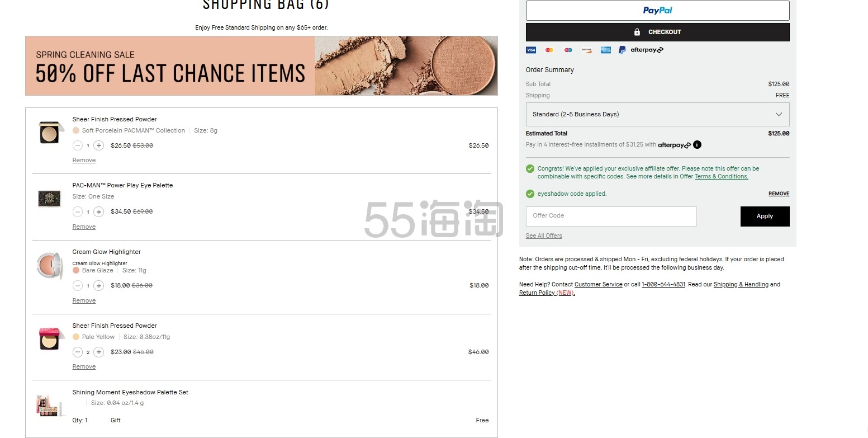Click the Estimated Total $125.00 amount
868x438 pixels.
click(779, 134)
